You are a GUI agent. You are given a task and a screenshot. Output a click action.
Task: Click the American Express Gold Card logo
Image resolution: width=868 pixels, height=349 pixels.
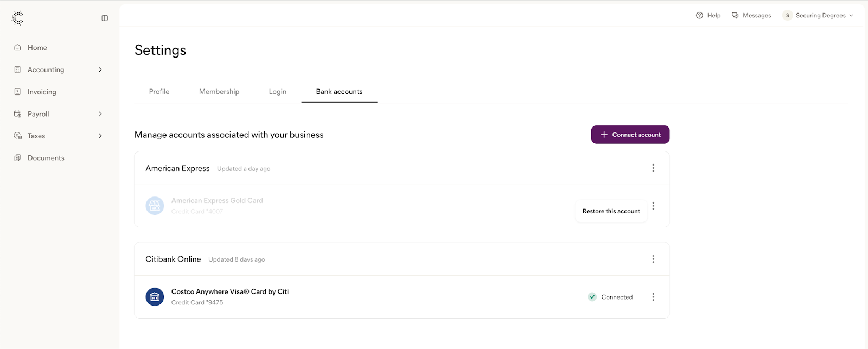pos(155,206)
